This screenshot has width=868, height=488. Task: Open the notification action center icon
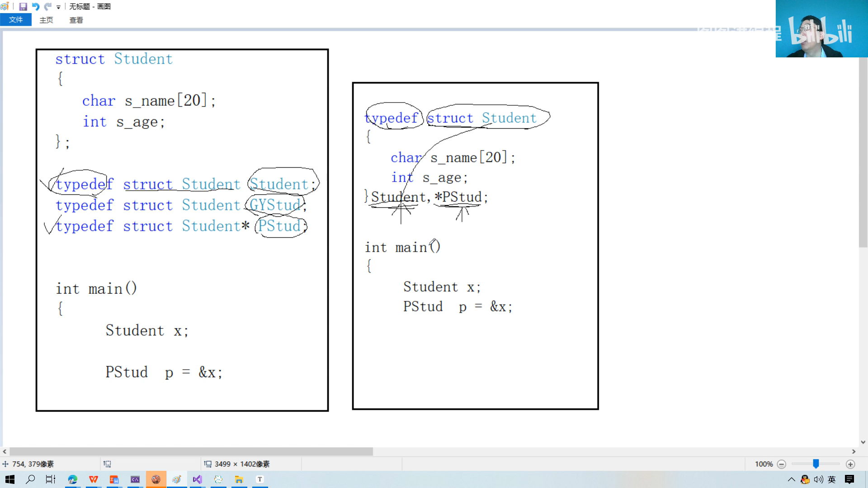tap(849, 479)
